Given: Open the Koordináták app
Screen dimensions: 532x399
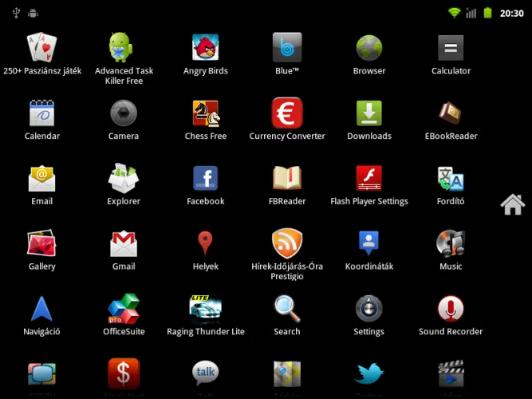Looking at the screenshot, I should (368, 243).
